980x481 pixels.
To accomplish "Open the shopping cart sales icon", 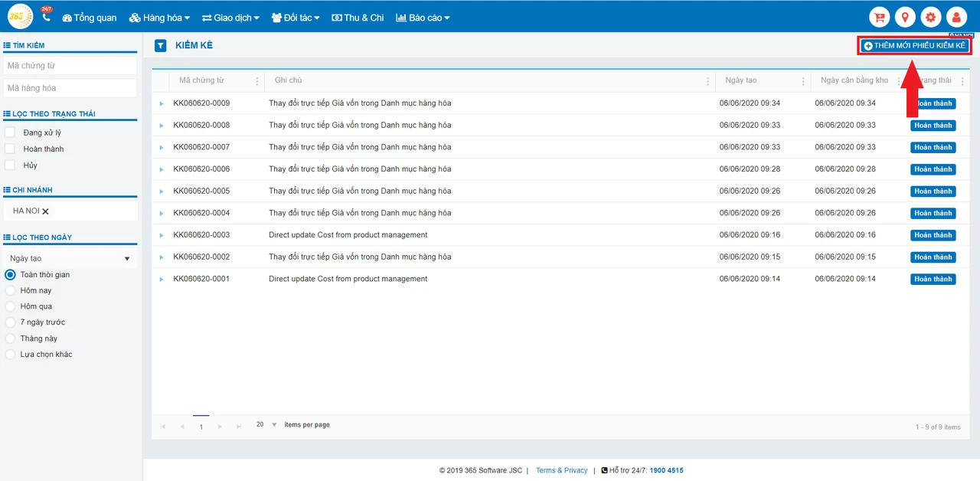I will coord(880,18).
